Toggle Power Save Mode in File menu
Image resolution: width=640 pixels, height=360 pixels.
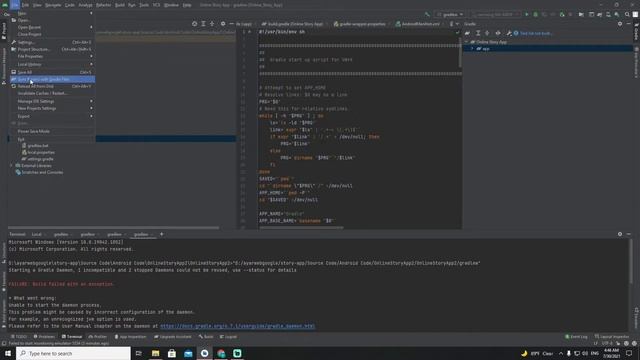click(52, 131)
